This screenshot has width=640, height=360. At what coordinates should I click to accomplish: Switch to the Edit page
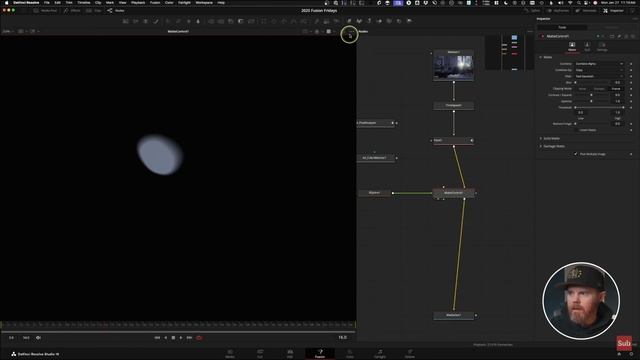290,353
